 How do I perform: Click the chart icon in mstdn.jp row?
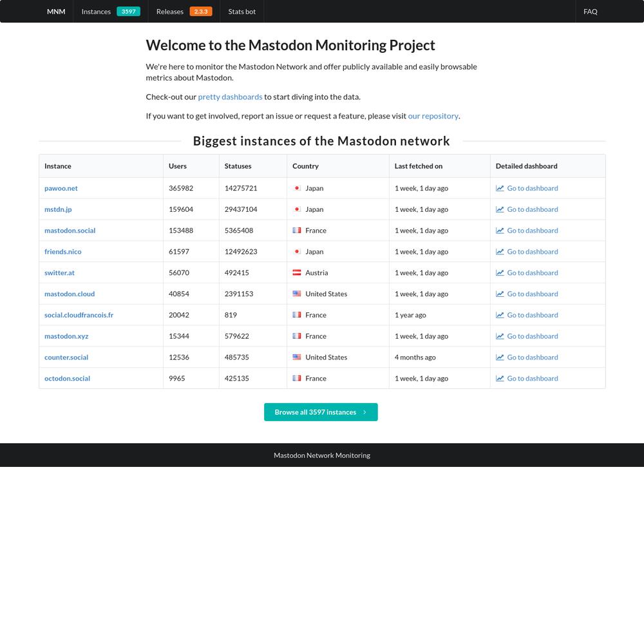[x=500, y=209]
